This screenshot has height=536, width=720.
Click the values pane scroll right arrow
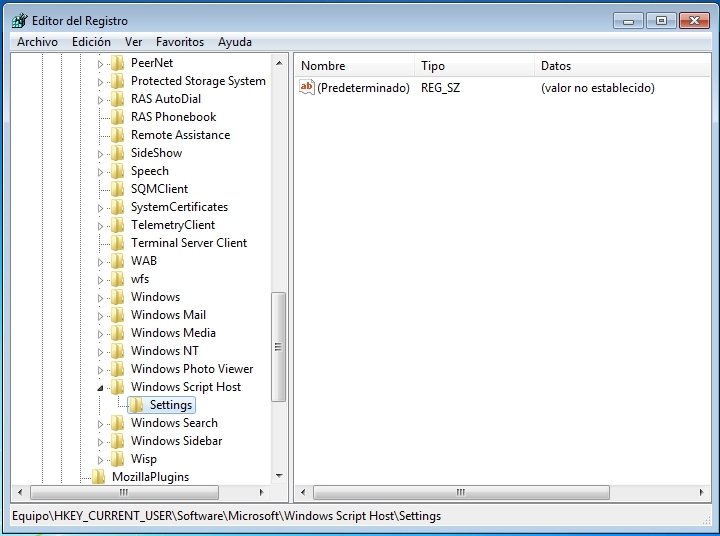tap(702, 492)
